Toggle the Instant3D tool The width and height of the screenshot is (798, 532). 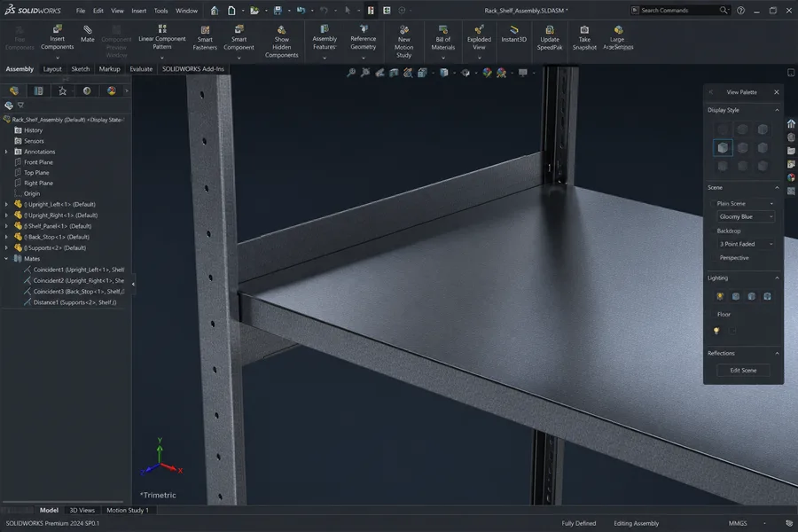(x=513, y=34)
